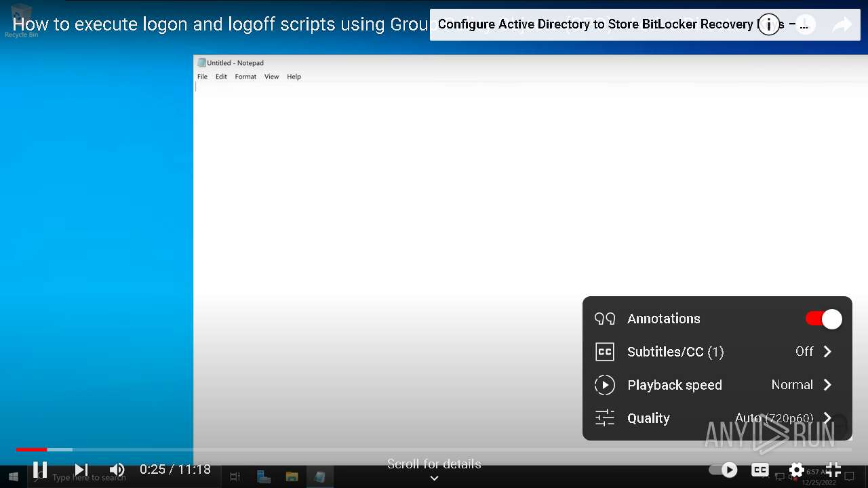The height and width of the screenshot is (488, 868).
Task: Open the File menu in Notepad
Action: coord(202,77)
